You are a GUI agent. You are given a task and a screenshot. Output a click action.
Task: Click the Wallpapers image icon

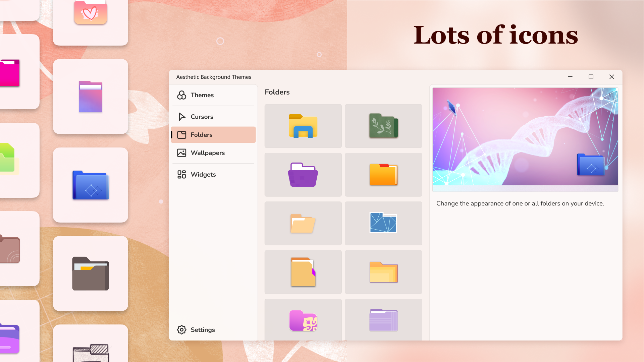(x=181, y=153)
